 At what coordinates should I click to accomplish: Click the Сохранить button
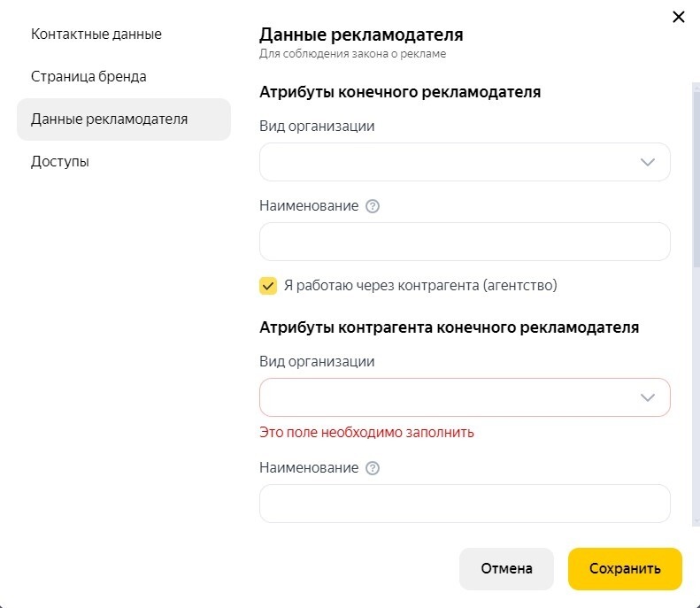(625, 569)
